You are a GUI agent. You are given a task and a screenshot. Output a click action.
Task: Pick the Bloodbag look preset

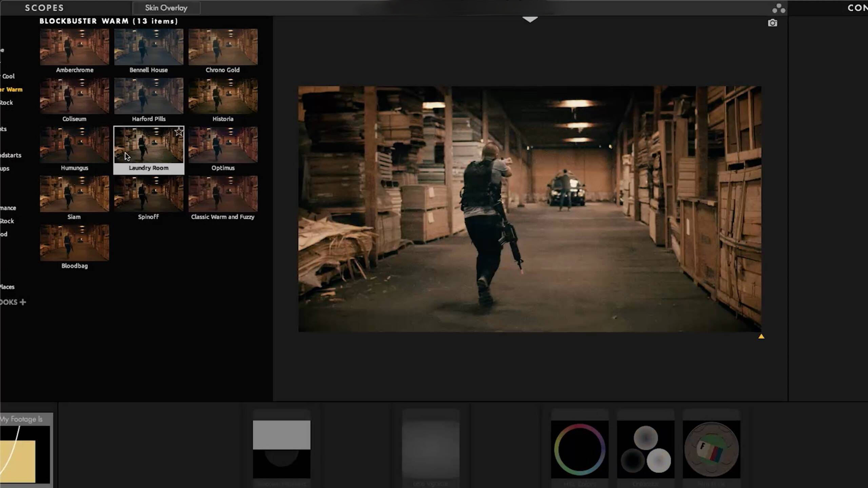click(74, 243)
